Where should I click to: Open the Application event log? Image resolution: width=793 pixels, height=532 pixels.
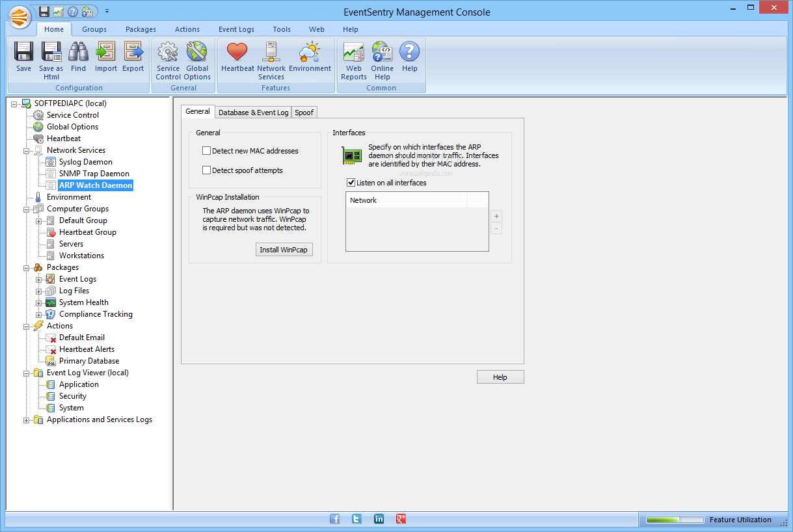[x=79, y=384]
